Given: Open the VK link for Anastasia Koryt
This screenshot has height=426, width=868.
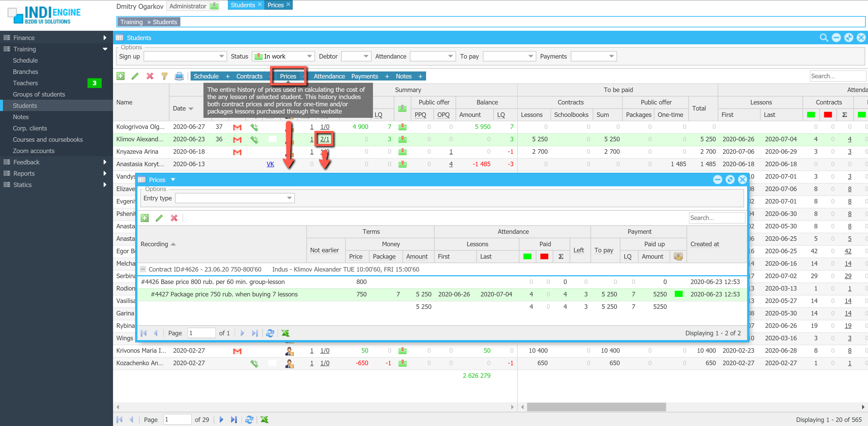Looking at the screenshot, I should [x=270, y=164].
